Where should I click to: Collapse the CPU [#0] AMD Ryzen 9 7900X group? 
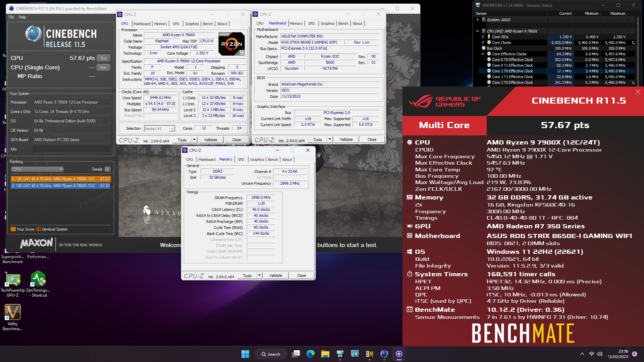coord(477,31)
